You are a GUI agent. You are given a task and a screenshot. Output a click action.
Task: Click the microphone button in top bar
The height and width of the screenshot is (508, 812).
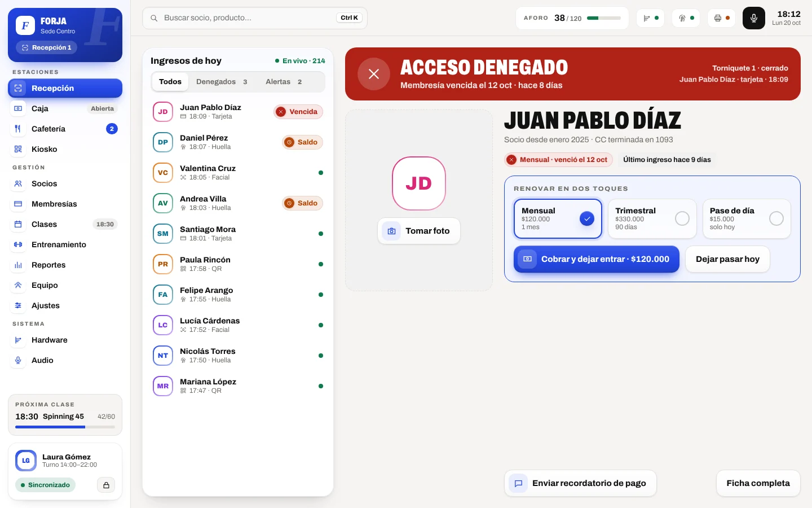[753, 18]
